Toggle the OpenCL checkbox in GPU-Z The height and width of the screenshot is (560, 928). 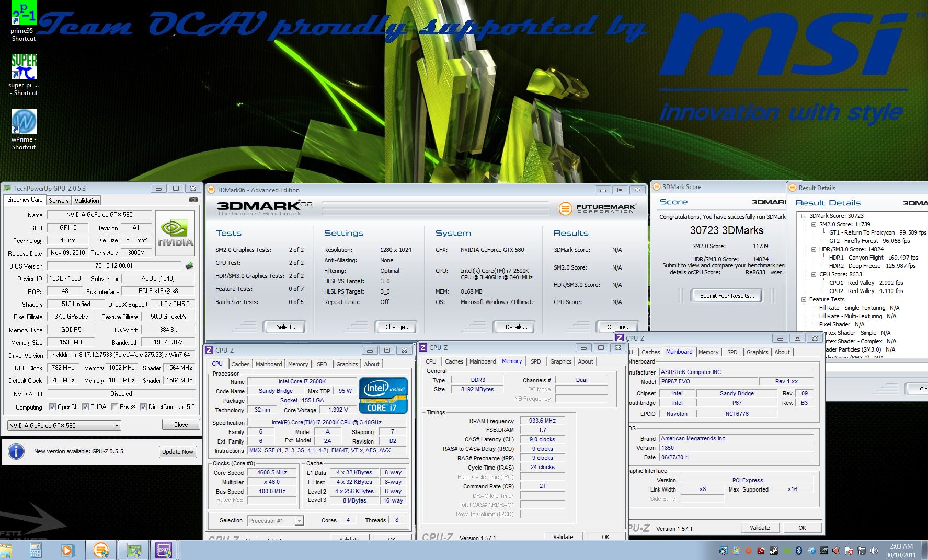pos(52,407)
